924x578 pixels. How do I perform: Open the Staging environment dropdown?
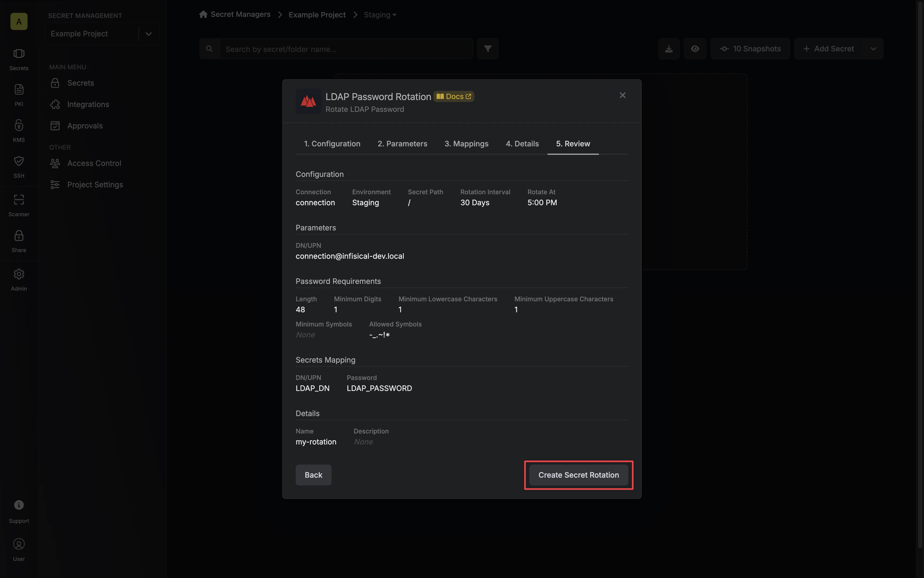380,14
